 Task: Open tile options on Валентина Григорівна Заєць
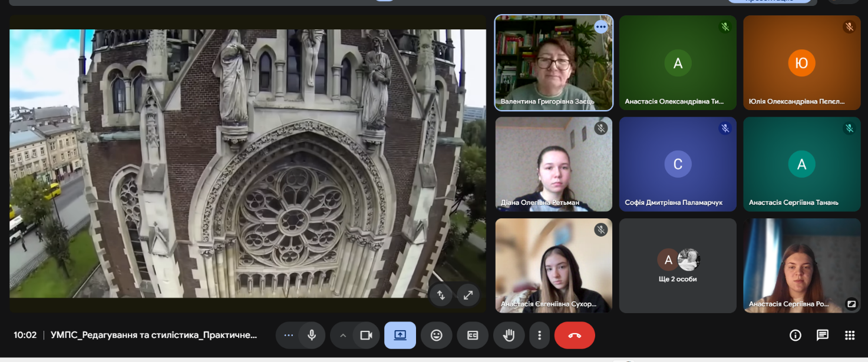point(600,26)
